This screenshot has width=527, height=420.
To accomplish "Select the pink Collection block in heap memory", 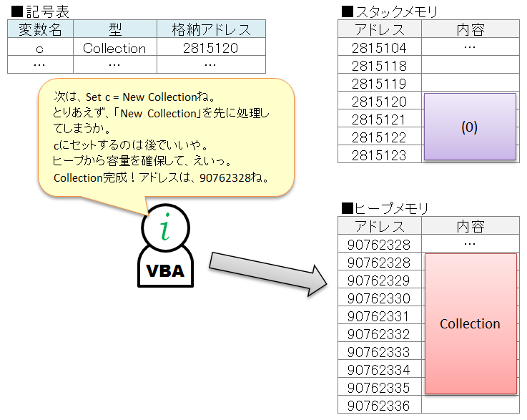I will pos(471,323).
